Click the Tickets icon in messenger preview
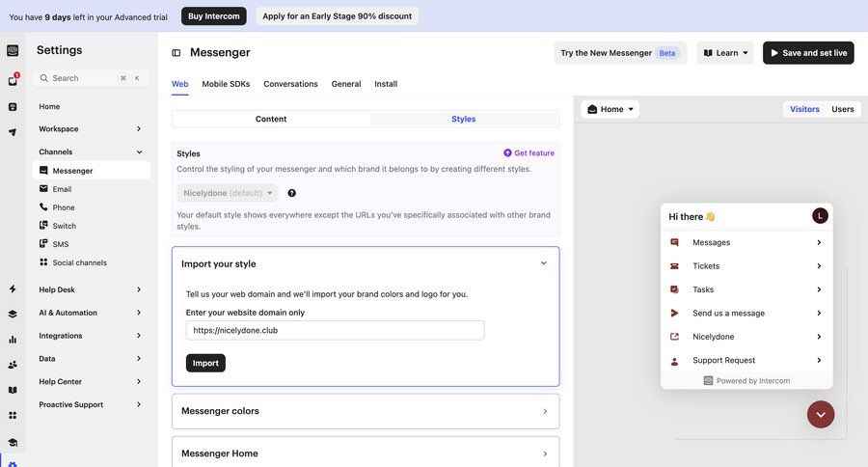 [674, 266]
